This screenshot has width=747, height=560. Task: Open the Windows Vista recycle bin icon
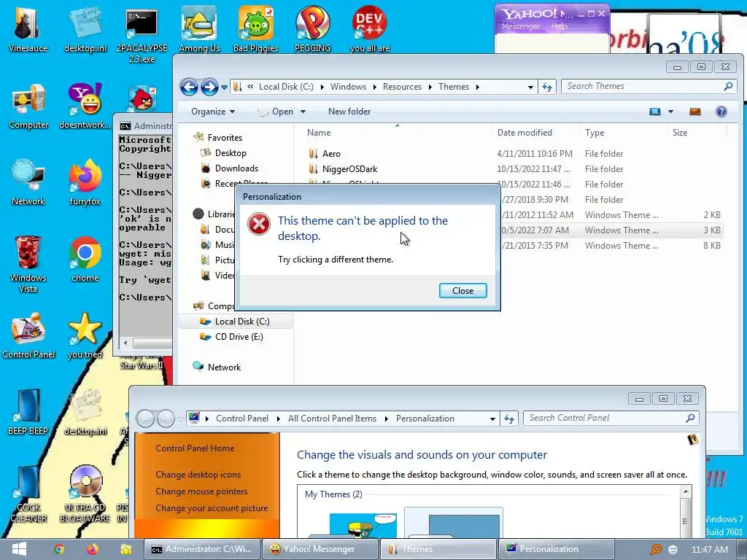(x=28, y=264)
